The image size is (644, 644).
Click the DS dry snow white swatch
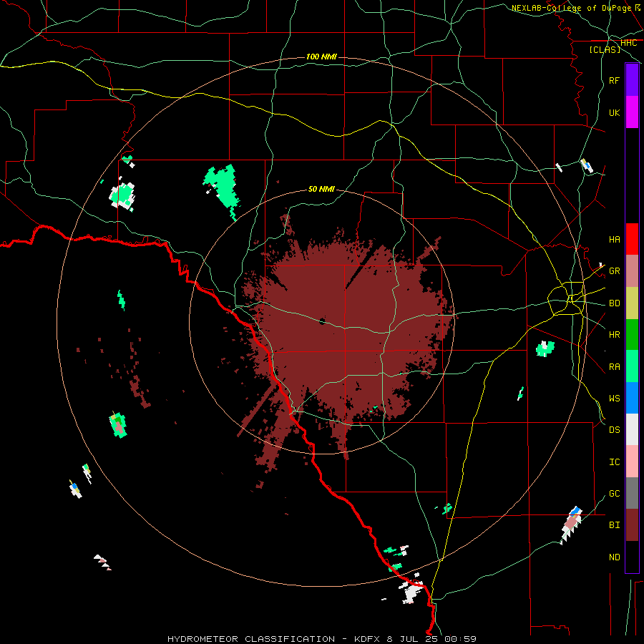(x=632, y=429)
